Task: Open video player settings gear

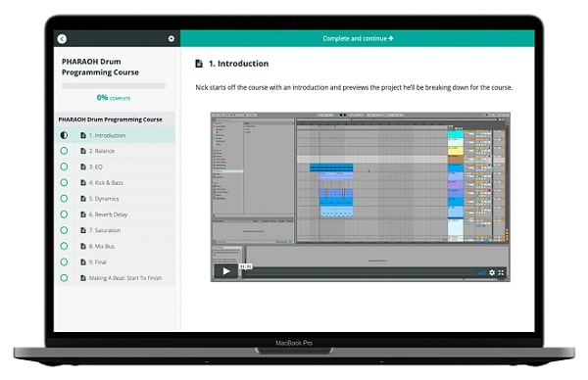Action: pos(492,272)
